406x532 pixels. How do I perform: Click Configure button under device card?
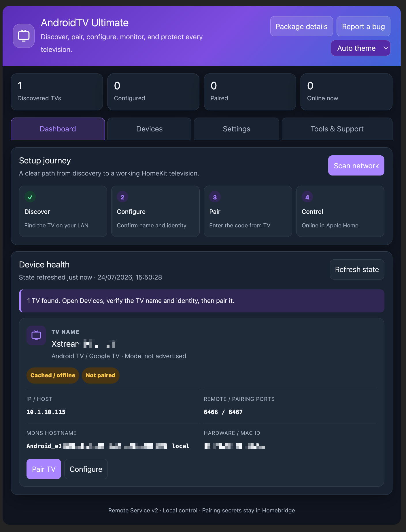pyautogui.click(x=86, y=469)
